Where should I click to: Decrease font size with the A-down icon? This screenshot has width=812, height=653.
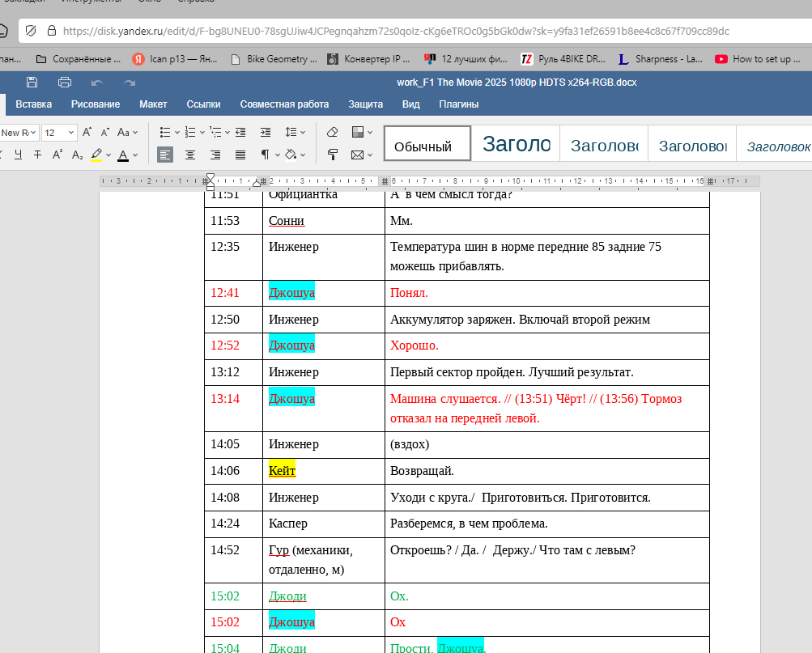105,133
